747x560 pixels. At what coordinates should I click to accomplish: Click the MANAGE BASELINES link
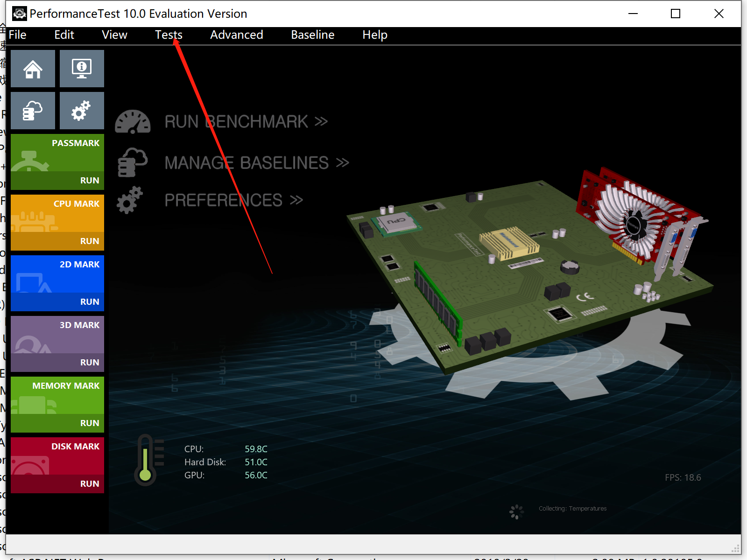257,163
